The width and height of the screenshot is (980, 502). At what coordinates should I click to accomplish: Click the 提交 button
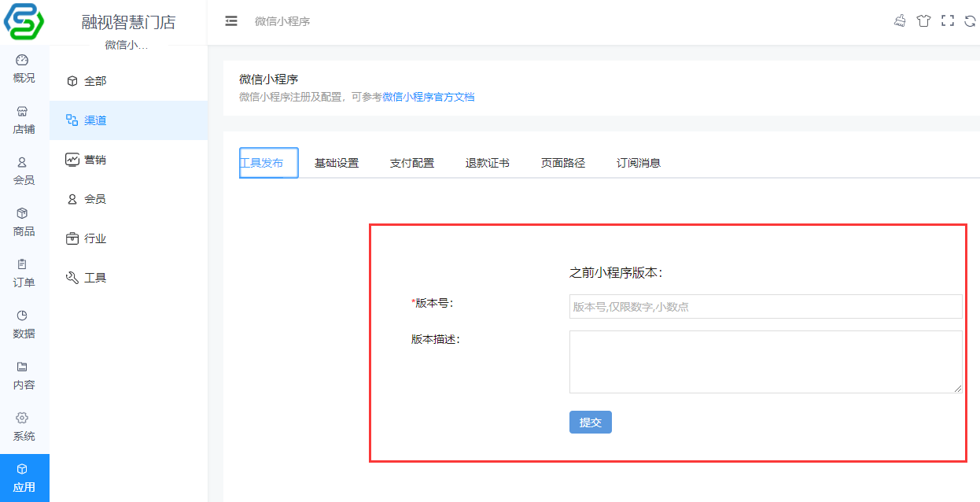pyautogui.click(x=591, y=422)
